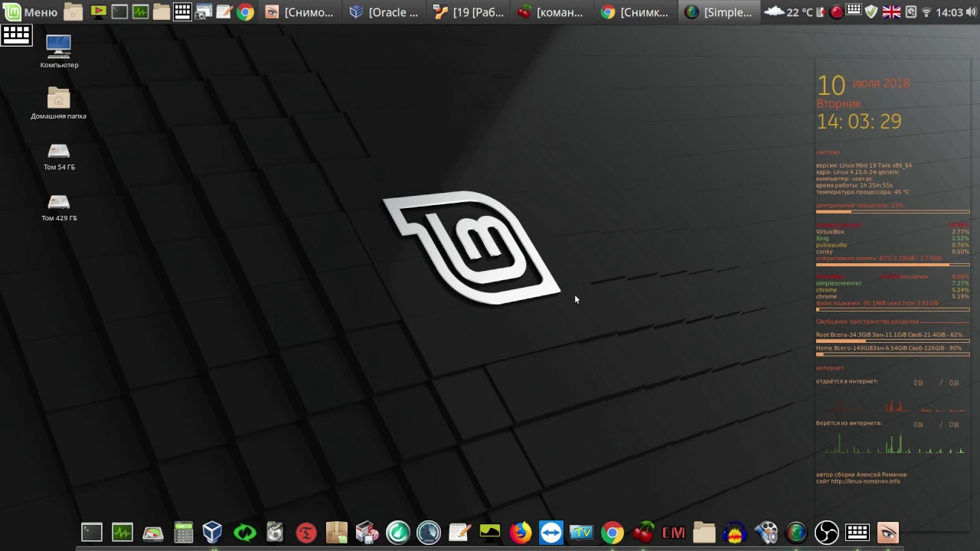Open the text editor launcher in top panel
Screen dimensions: 980x551
(224, 11)
